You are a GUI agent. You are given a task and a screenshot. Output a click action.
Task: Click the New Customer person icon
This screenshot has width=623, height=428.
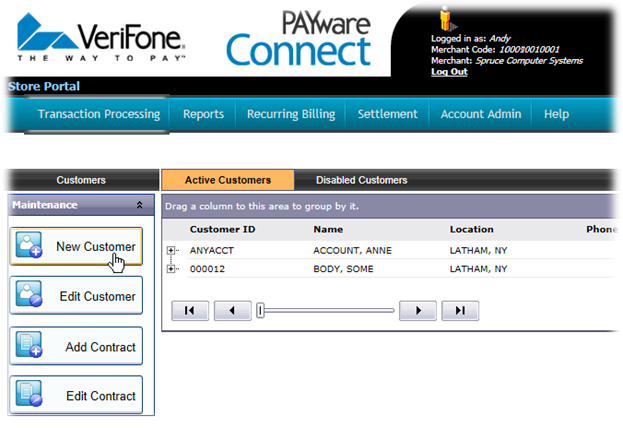pos(29,245)
